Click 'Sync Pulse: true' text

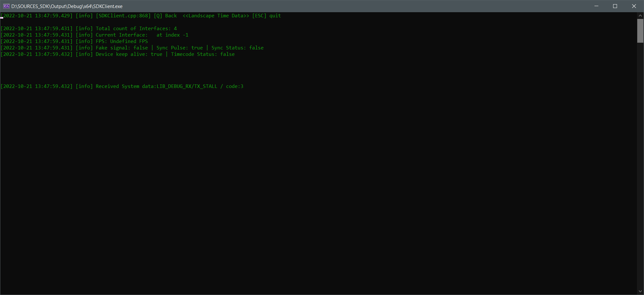(180, 48)
